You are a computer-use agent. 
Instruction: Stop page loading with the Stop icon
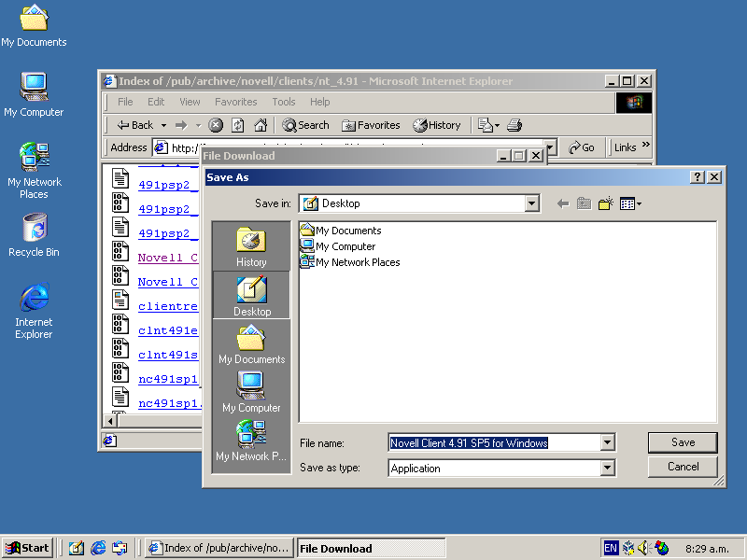click(x=216, y=125)
